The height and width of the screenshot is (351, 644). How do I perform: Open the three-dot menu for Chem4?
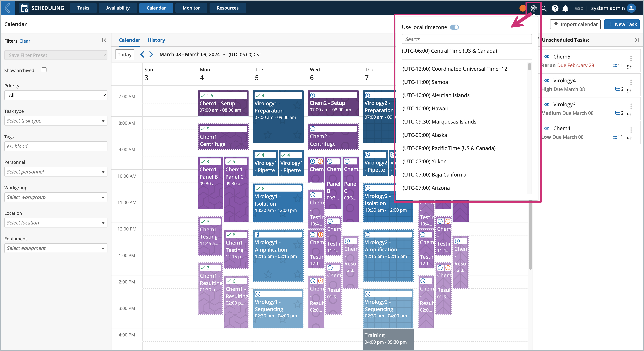pos(631,130)
